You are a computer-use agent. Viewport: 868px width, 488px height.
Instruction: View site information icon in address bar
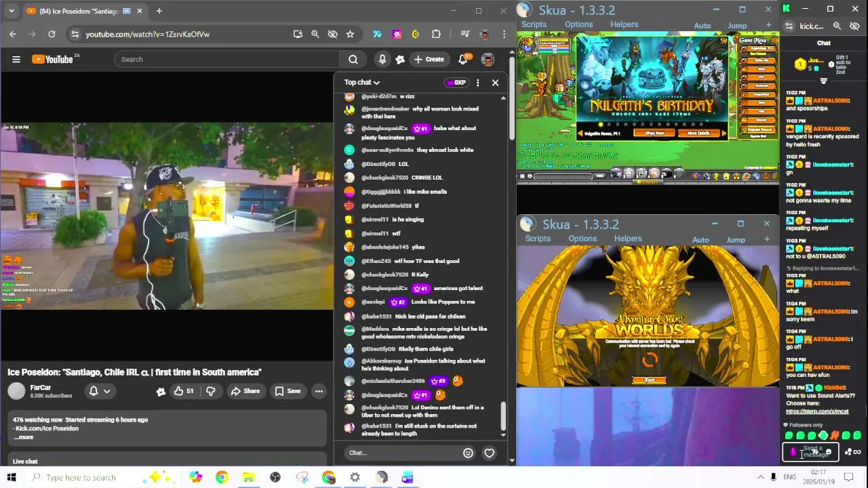pyautogui.click(x=75, y=34)
